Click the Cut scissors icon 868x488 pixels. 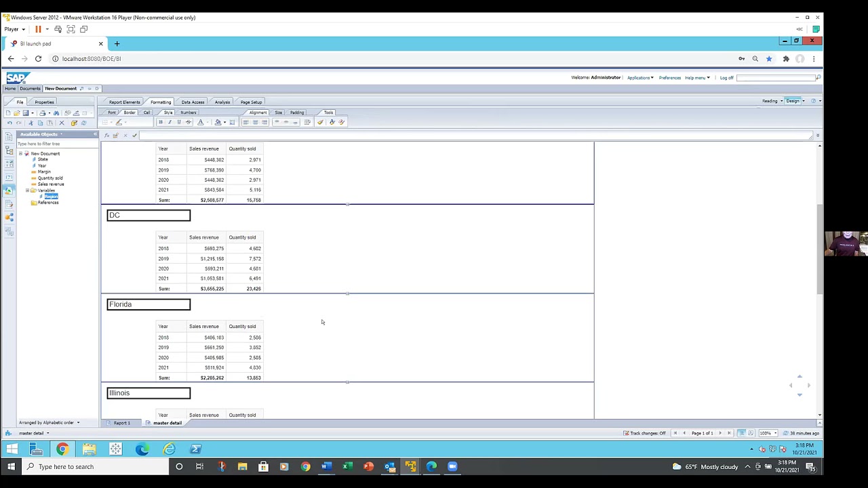coord(31,123)
